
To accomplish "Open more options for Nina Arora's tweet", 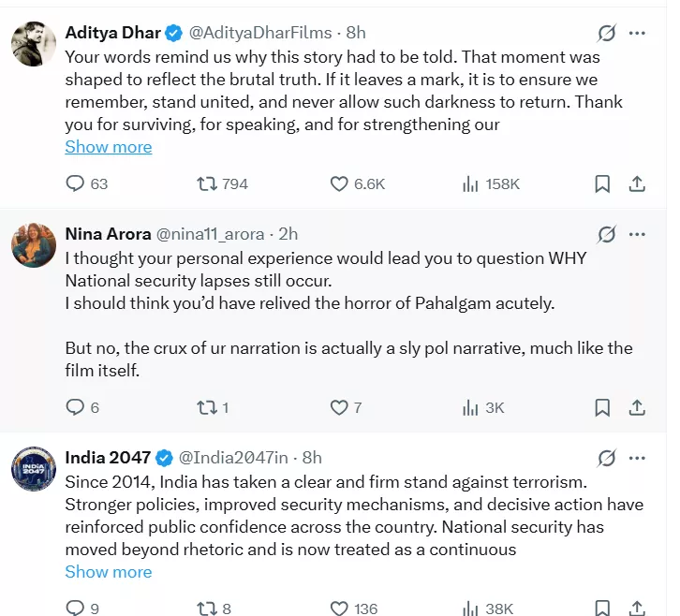I will tap(637, 234).
